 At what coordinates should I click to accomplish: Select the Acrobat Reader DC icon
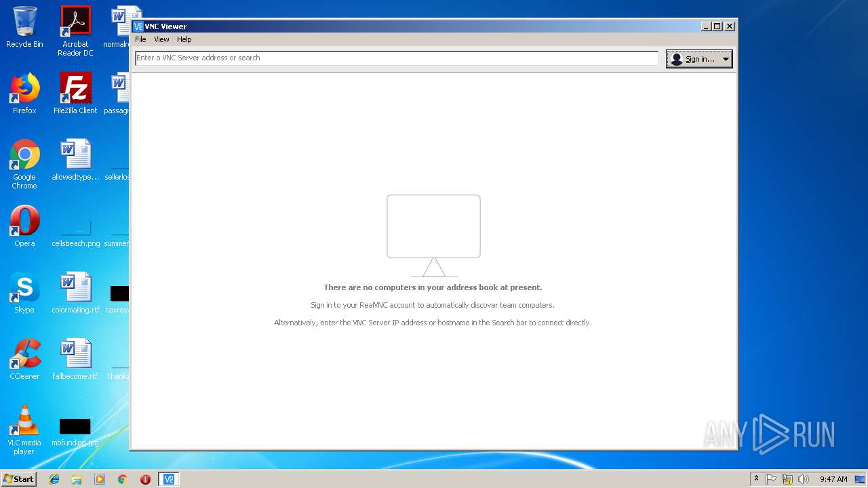[75, 31]
